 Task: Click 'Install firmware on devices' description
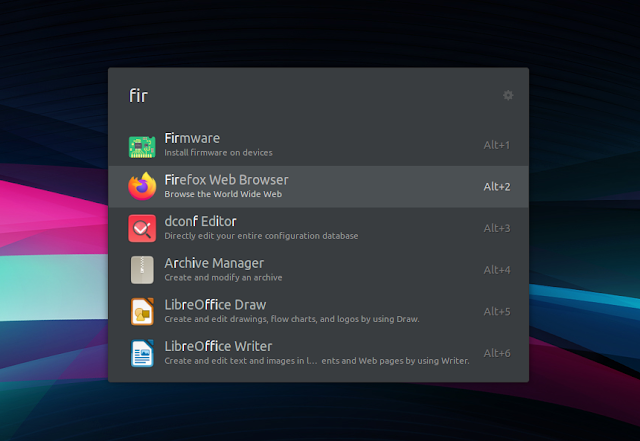coord(218,153)
